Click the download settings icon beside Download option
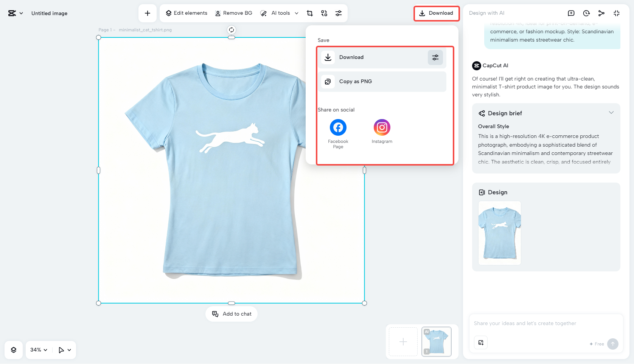Viewport: 634px width, 364px height. pyautogui.click(x=435, y=57)
